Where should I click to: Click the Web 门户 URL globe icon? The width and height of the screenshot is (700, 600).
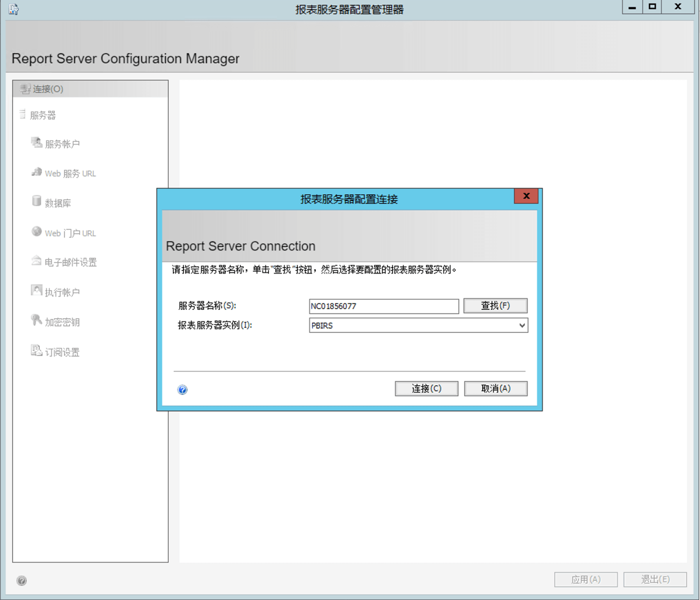36,232
